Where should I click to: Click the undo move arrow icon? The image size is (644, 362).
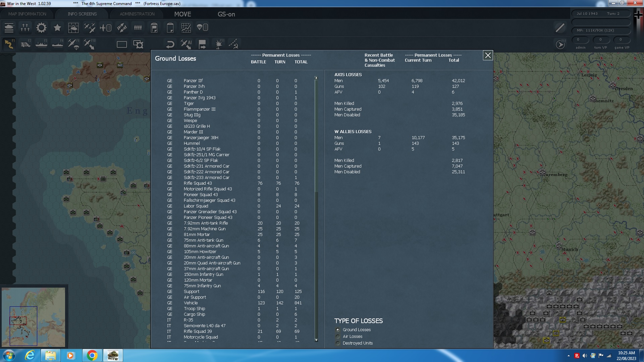click(170, 44)
